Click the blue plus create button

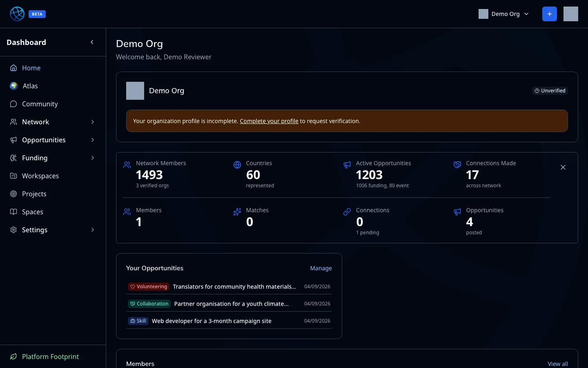[550, 14]
